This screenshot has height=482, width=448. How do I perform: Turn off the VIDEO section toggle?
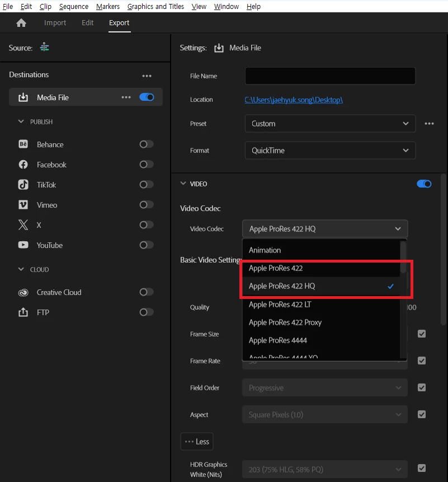424,184
